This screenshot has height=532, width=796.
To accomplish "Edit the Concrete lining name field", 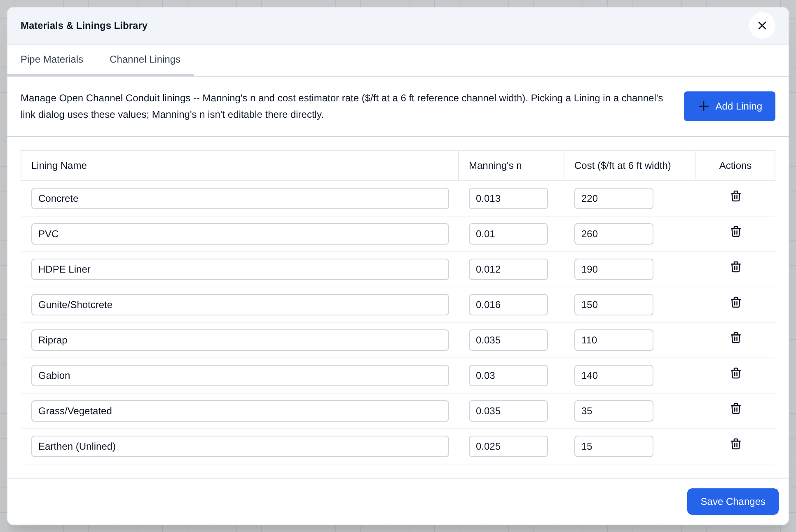I will point(240,198).
